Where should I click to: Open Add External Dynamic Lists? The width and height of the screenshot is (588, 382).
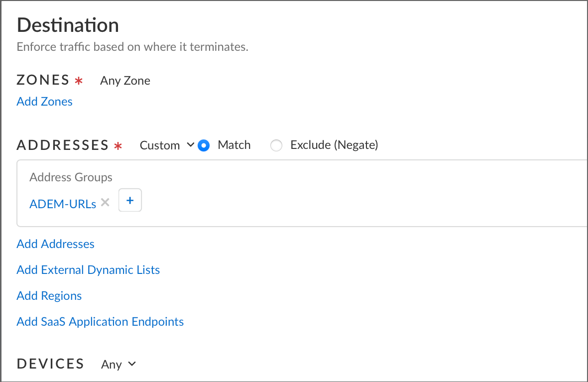pos(88,270)
